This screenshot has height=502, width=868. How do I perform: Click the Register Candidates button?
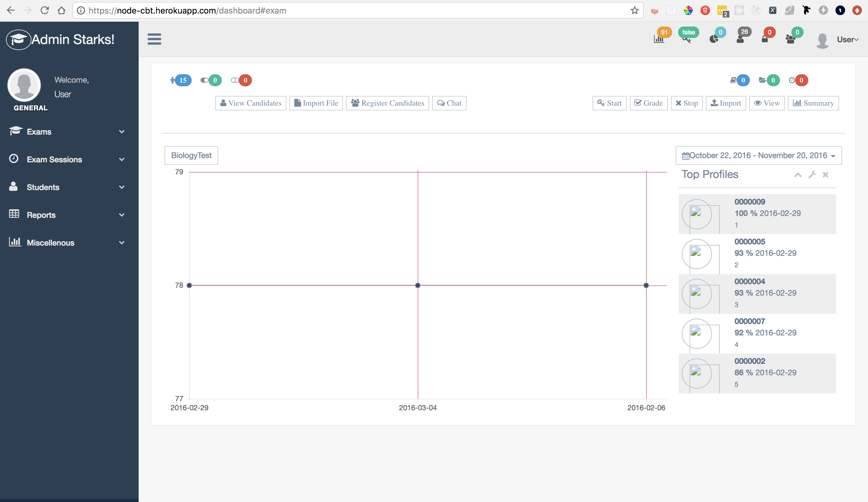point(387,103)
